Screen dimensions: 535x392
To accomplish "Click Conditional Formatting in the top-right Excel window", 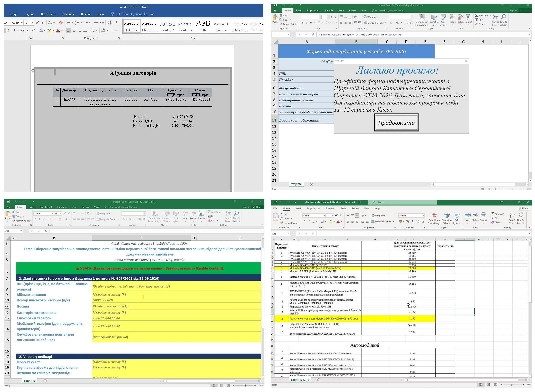I will 422,20.
